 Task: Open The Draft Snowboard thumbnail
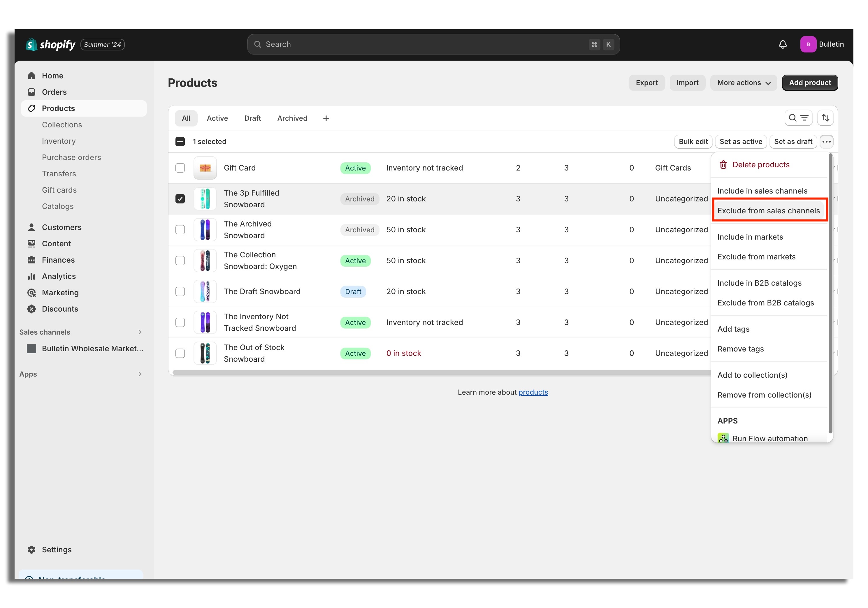(205, 291)
